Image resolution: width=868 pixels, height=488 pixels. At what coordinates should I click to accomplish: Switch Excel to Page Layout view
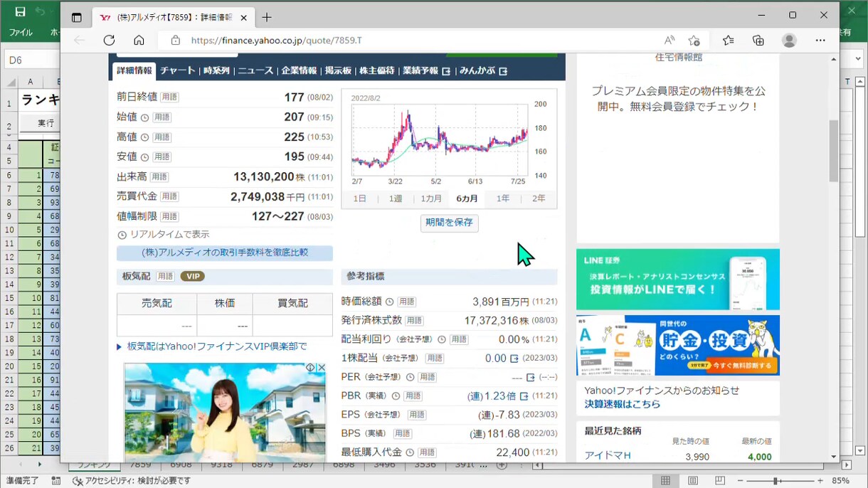click(692, 481)
